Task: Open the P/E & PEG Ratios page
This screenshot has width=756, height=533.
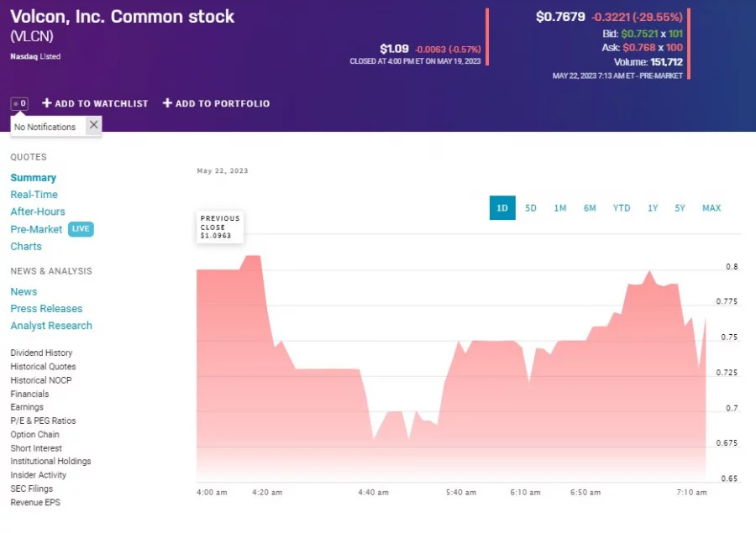Action: click(42, 421)
